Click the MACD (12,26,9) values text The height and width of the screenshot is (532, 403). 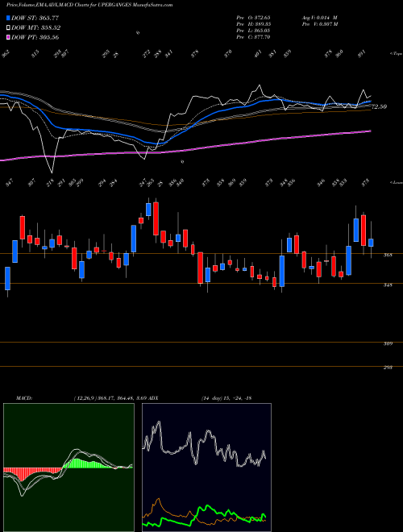pyautogui.click(x=111, y=397)
